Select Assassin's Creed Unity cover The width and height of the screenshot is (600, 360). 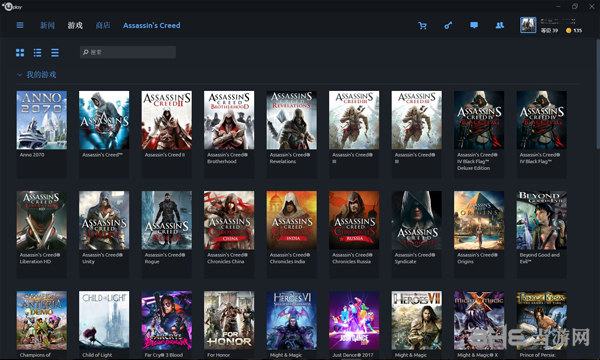[x=104, y=220]
